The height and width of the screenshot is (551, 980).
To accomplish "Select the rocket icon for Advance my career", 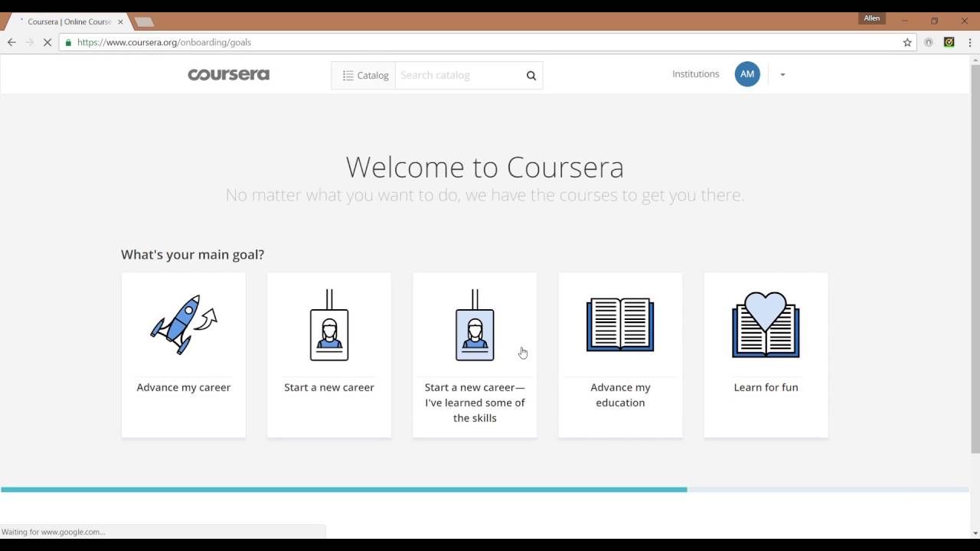I will (183, 324).
